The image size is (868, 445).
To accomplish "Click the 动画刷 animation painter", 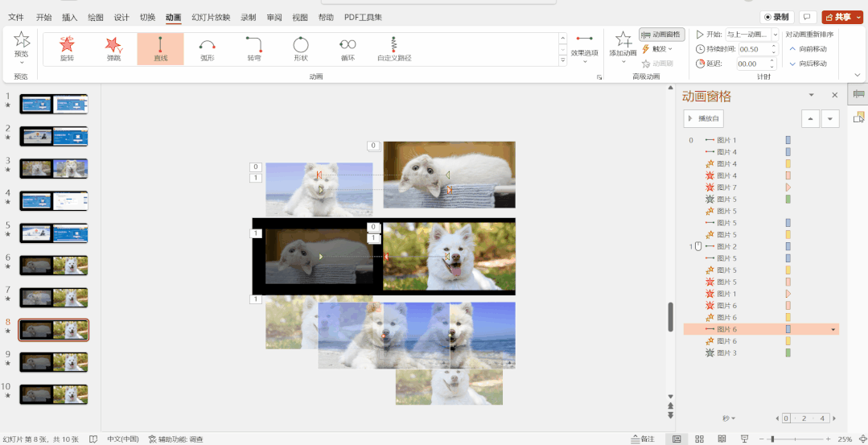I will [658, 63].
